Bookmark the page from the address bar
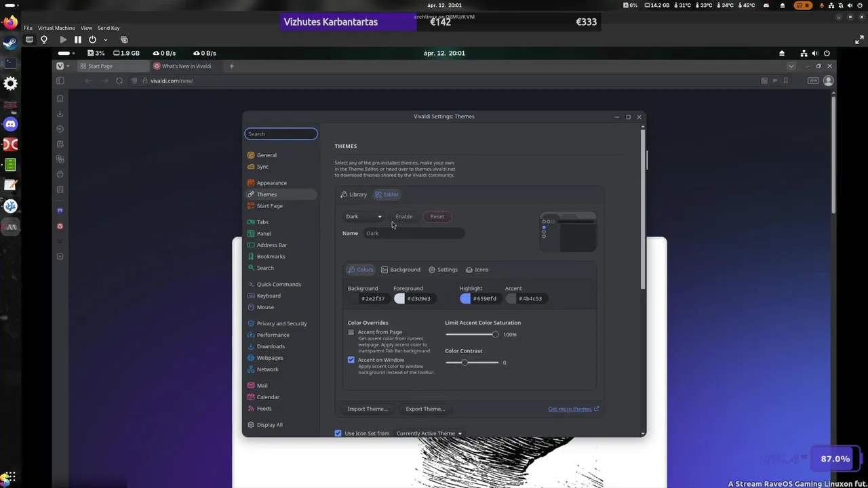This screenshot has height=488, width=868. [x=786, y=81]
